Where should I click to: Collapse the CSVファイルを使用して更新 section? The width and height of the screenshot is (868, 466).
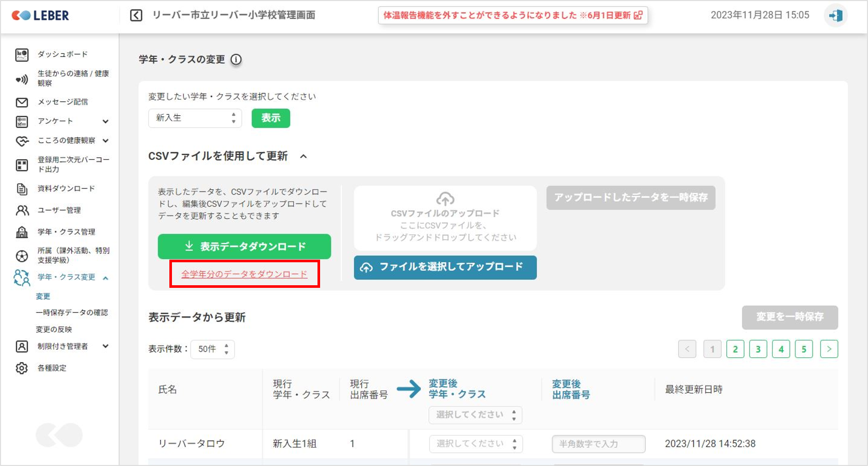coord(304,156)
